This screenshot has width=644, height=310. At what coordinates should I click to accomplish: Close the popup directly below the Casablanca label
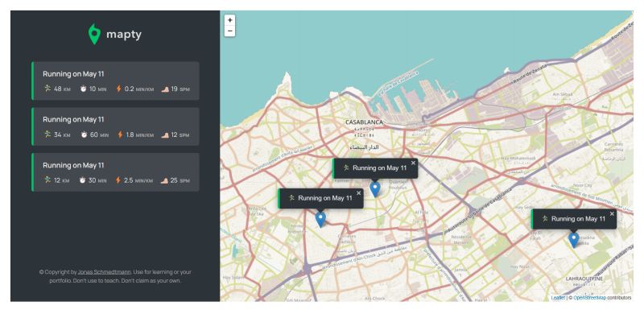click(x=413, y=163)
